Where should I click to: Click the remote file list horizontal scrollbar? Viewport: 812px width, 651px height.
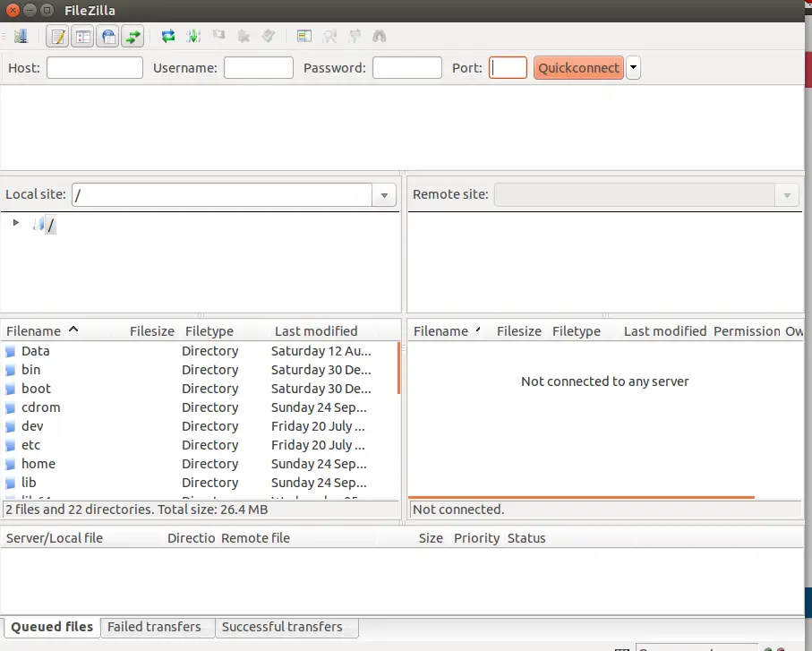coord(582,497)
